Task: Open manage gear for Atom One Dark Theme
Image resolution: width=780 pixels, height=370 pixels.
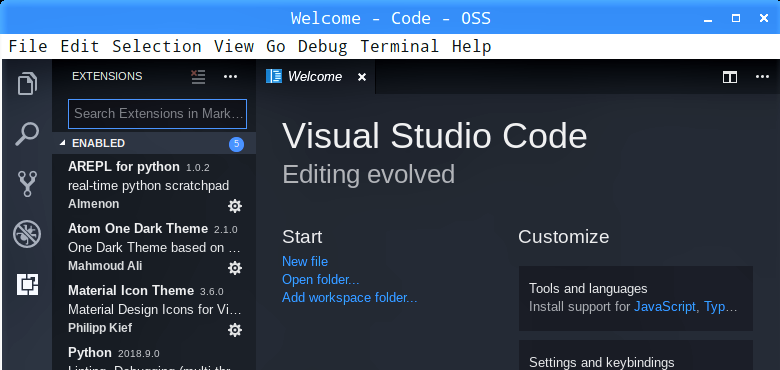Action: click(235, 268)
